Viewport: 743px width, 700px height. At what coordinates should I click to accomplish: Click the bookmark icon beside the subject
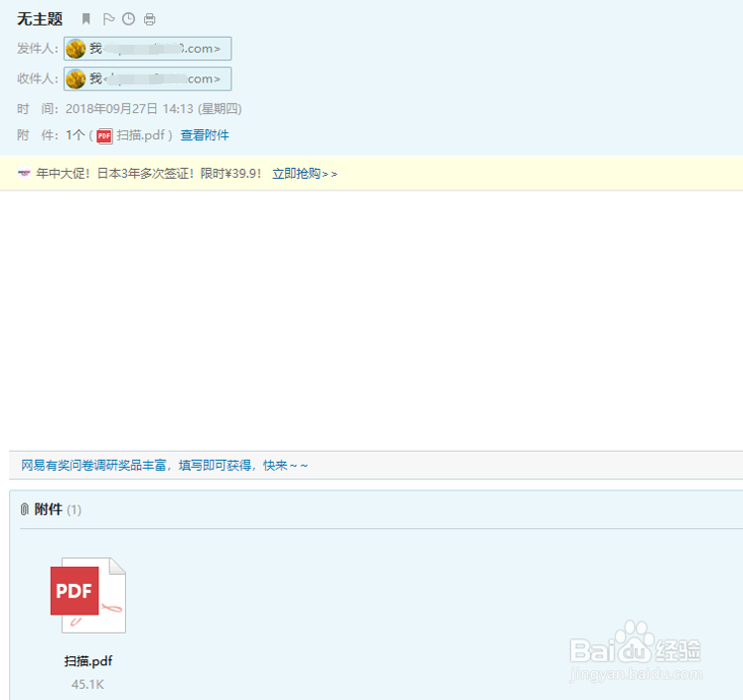coord(85,19)
